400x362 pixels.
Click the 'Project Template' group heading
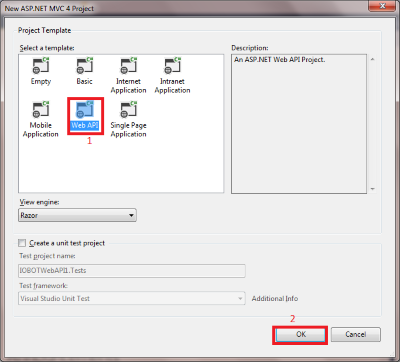point(44,30)
